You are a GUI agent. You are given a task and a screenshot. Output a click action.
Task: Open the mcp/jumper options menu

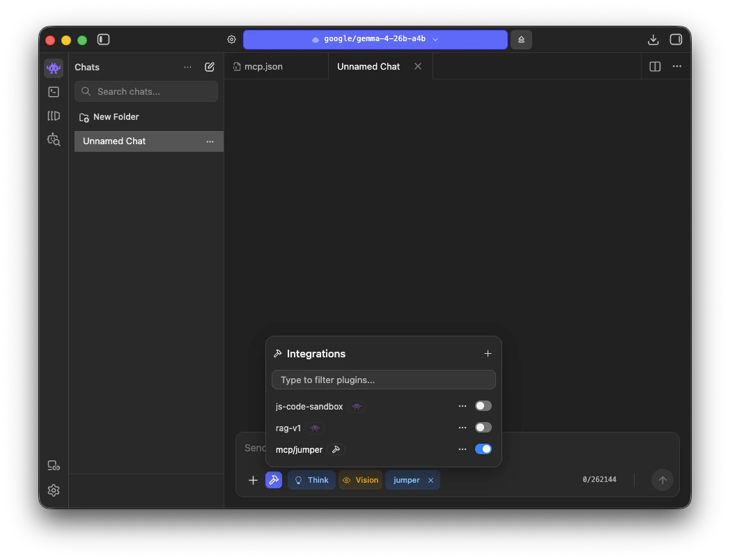coord(463,449)
